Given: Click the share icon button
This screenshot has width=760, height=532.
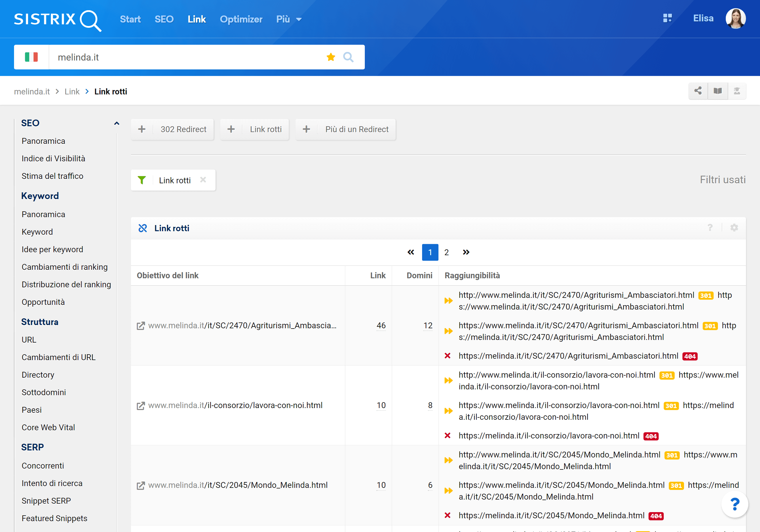Looking at the screenshot, I should [698, 91].
